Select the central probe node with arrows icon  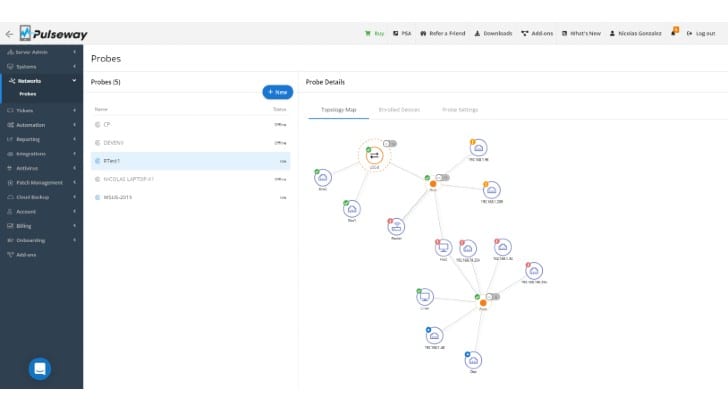374,156
